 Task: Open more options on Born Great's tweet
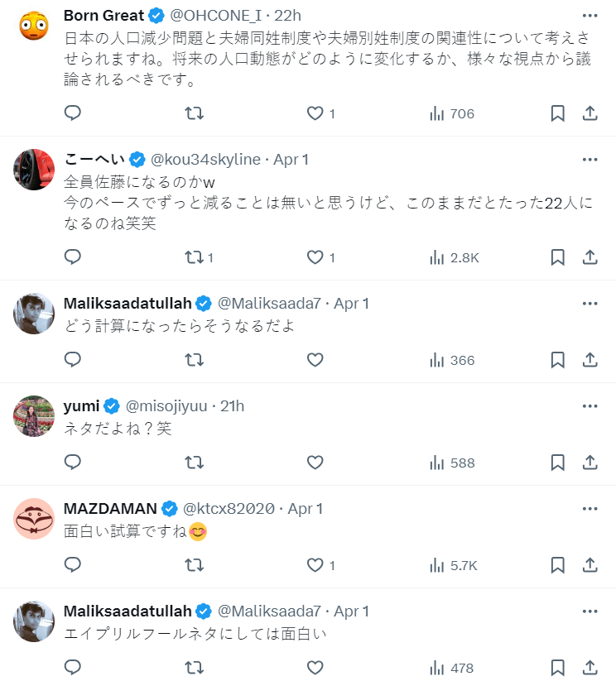590,16
